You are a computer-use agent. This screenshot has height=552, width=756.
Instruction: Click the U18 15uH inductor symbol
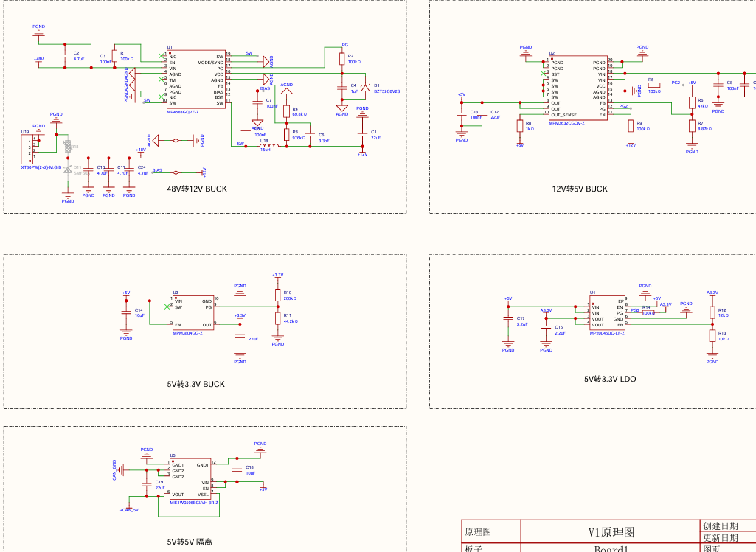[269, 145]
